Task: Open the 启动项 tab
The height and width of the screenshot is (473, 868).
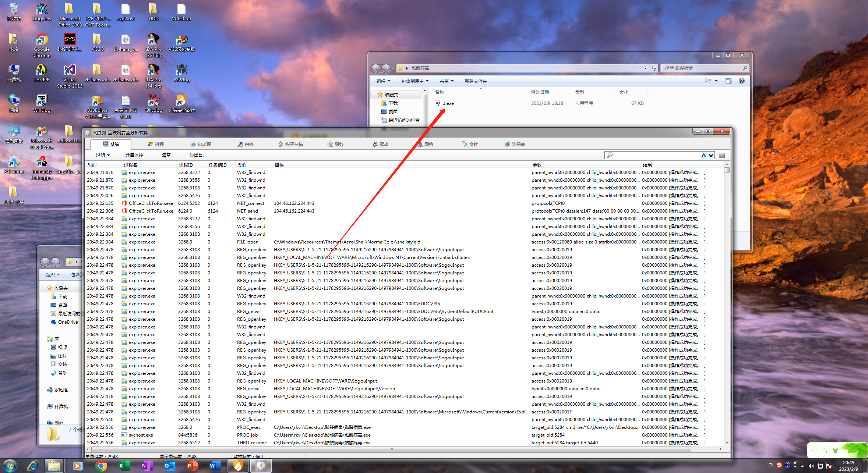Action: [x=201, y=144]
